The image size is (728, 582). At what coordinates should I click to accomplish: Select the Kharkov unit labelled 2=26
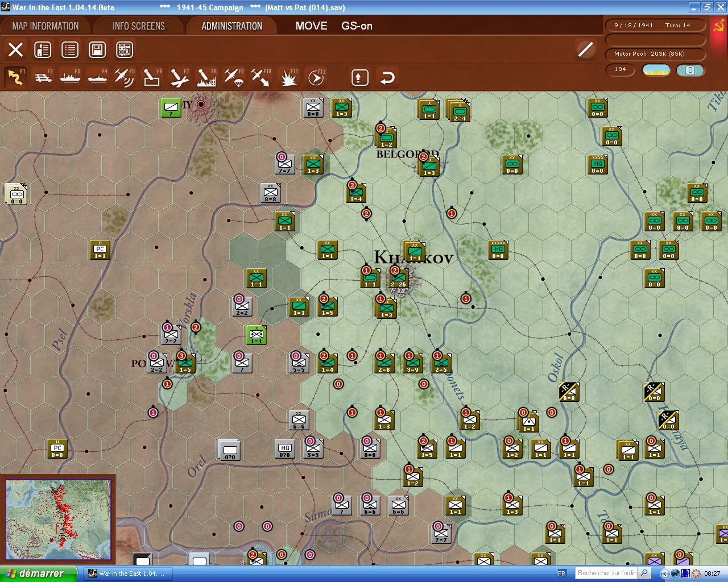(398, 278)
